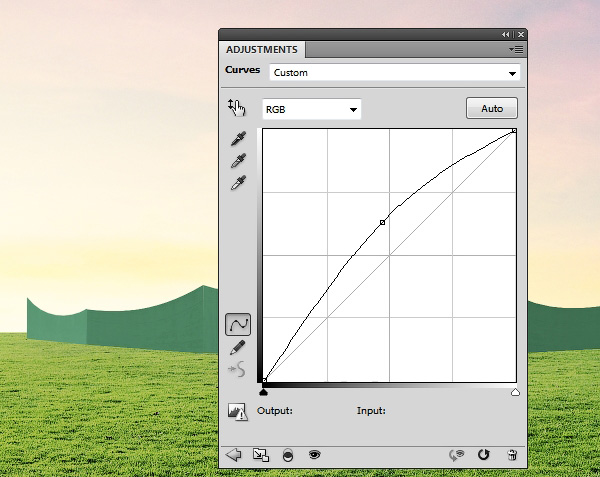
Task: Toggle adjustment layer visibility eye
Action: (315, 454)
